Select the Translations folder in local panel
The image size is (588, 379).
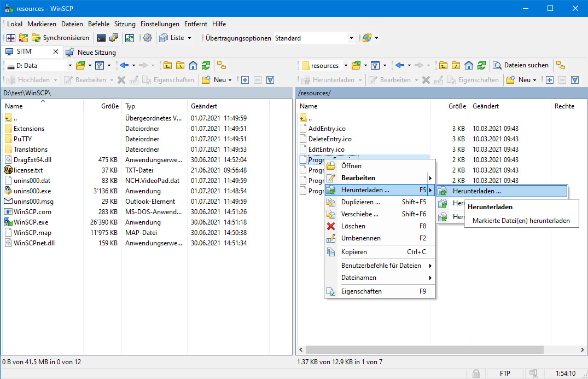click(31, 150)
